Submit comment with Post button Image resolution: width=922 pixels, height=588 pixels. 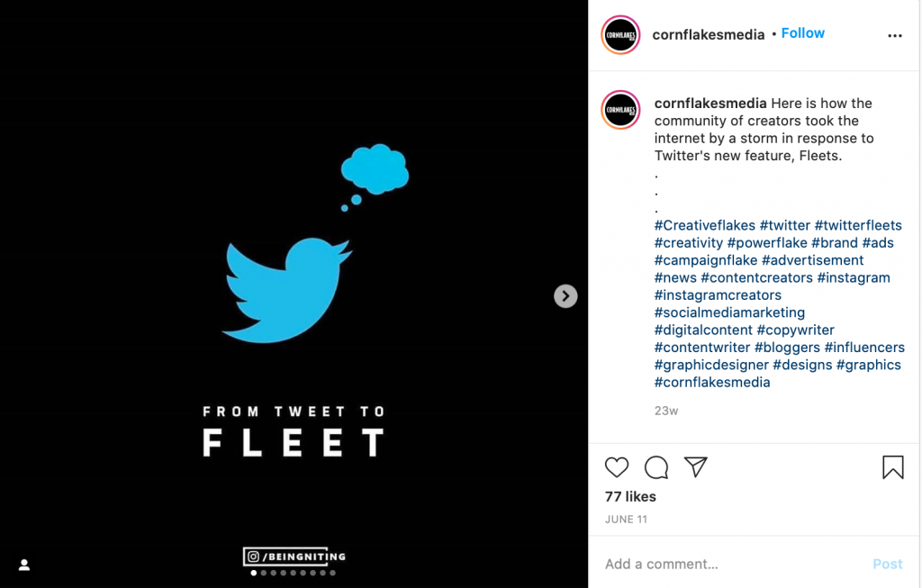tap(887, 564)
